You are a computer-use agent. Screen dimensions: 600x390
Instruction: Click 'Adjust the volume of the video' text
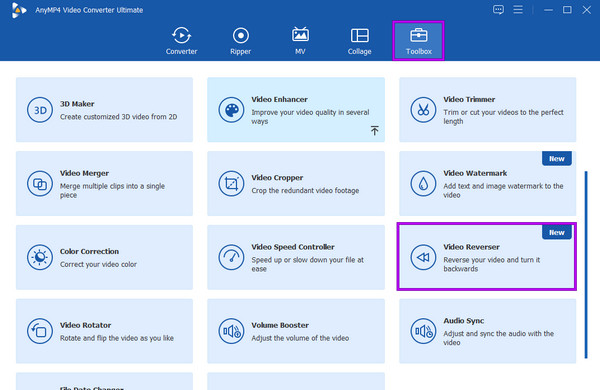point(300,338)
